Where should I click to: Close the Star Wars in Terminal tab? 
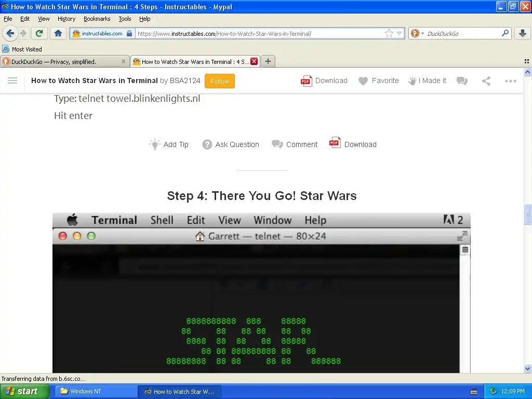tap(254, 61)
